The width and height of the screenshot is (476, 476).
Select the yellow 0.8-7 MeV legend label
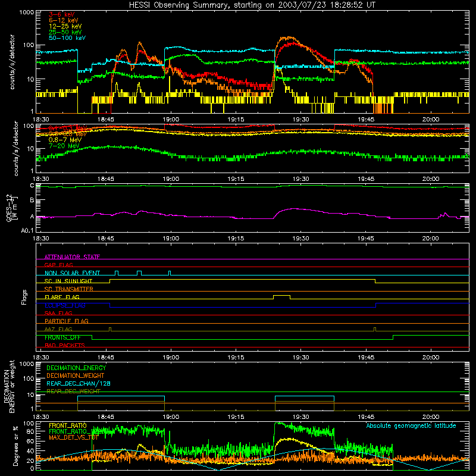[x=65, y=140]
